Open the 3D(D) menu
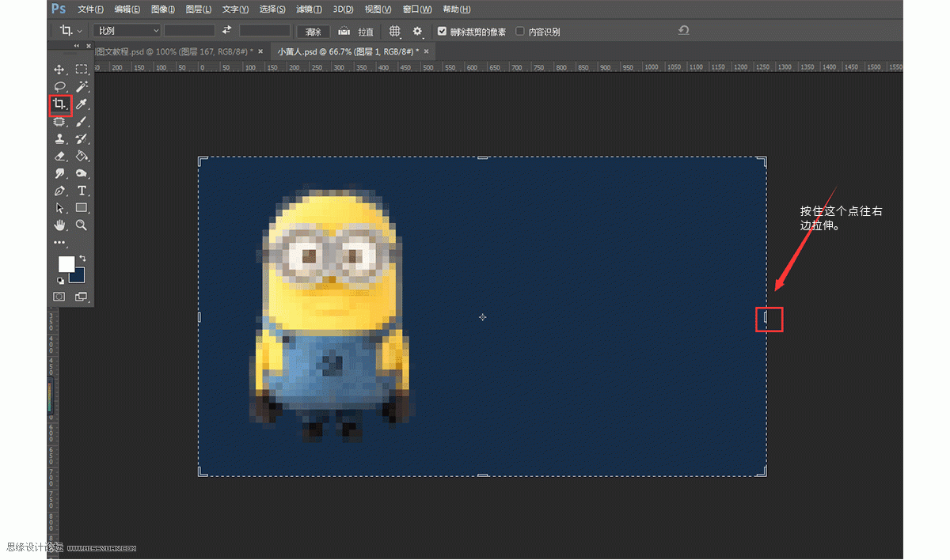The height and width of the screenshot is (560, 950). [x=344, y=9]
